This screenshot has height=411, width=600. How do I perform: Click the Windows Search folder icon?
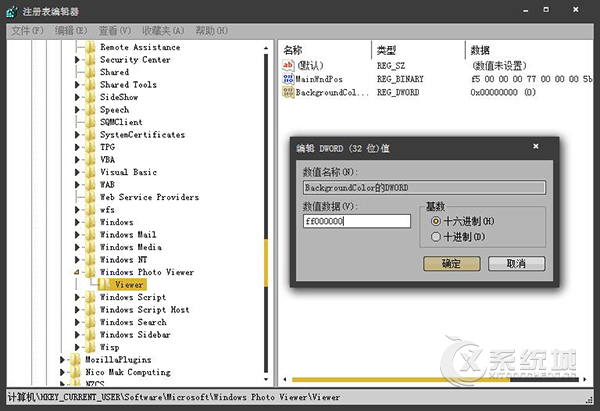(90, 322)
